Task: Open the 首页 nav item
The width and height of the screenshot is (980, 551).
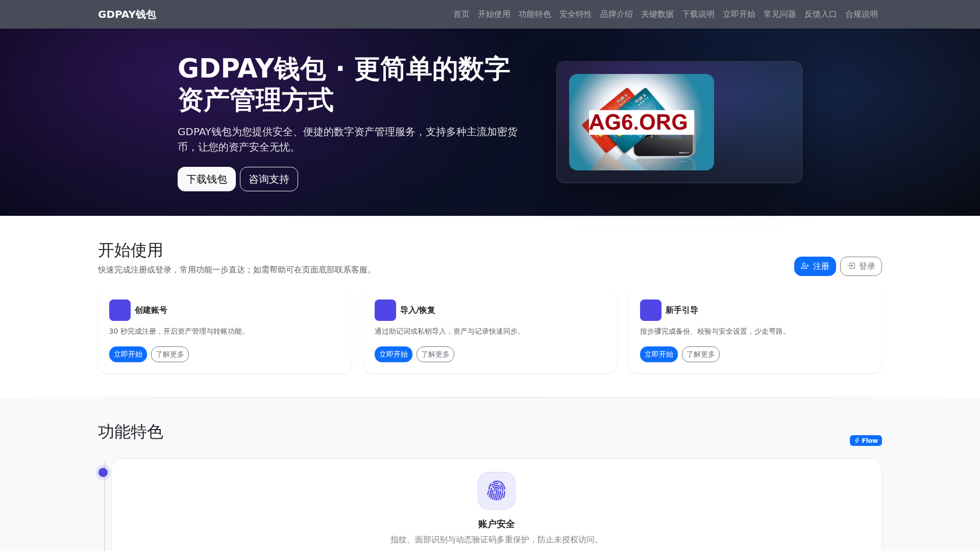Action: (461, 14)
